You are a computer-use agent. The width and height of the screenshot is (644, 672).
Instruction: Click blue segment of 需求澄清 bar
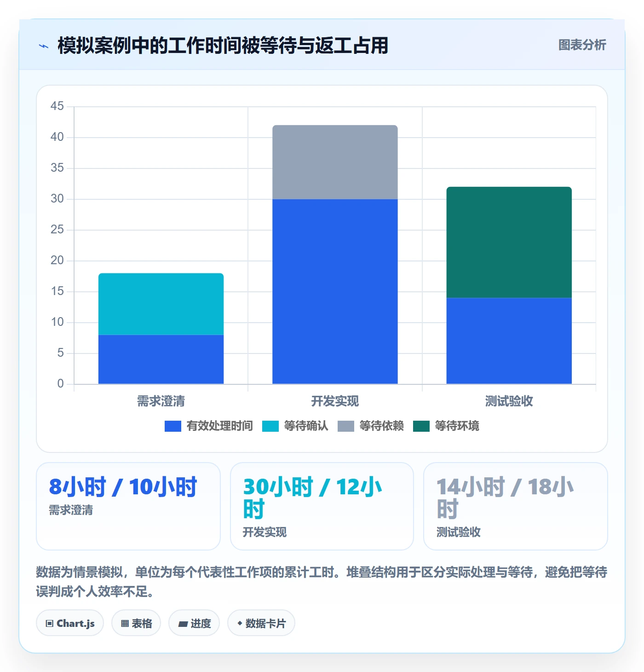(161, 359)
